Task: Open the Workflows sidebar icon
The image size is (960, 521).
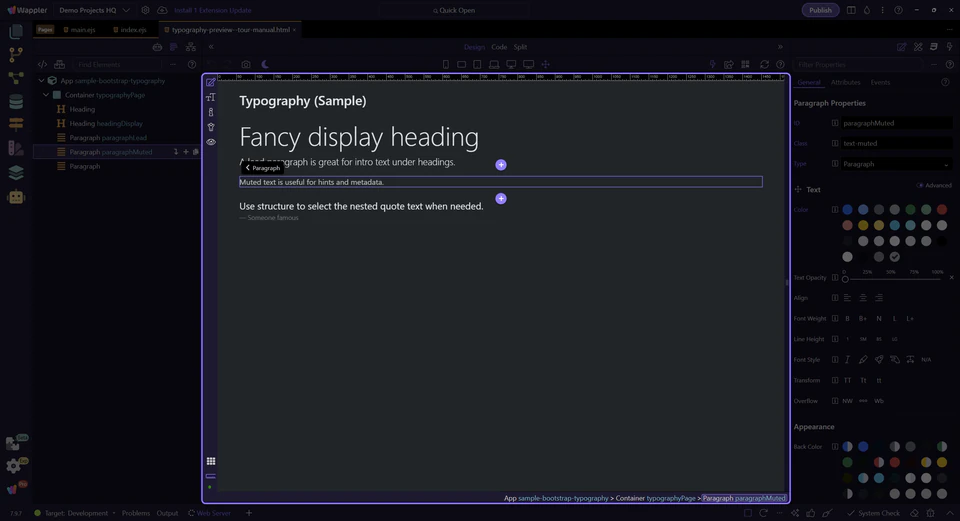Action: click(16, 78)
